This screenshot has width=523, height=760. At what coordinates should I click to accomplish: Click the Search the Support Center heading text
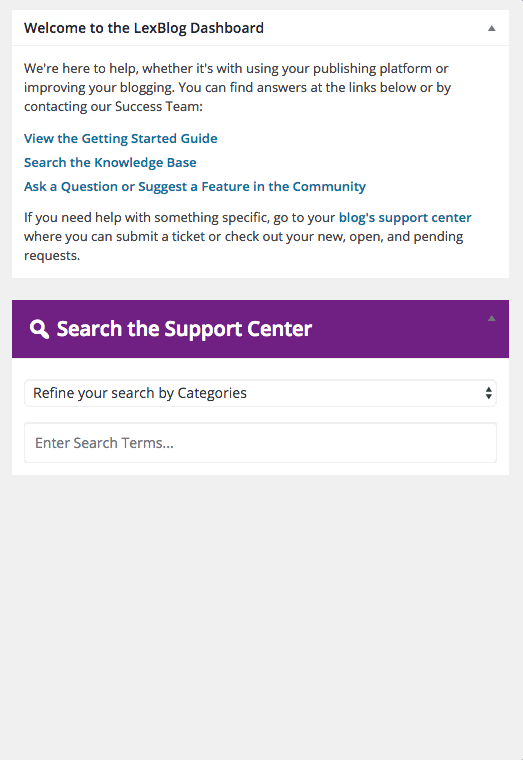point(184,329)
